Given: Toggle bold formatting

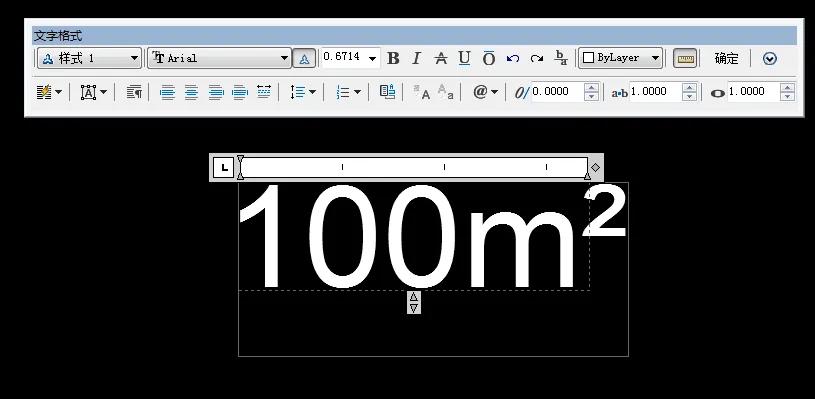Looking at the screenshot, I should [x=393, y=59].
